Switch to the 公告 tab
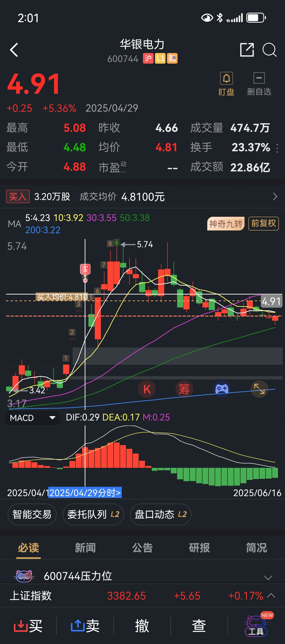285x644 pixels. pyautogui.click(x=142, y=548)
